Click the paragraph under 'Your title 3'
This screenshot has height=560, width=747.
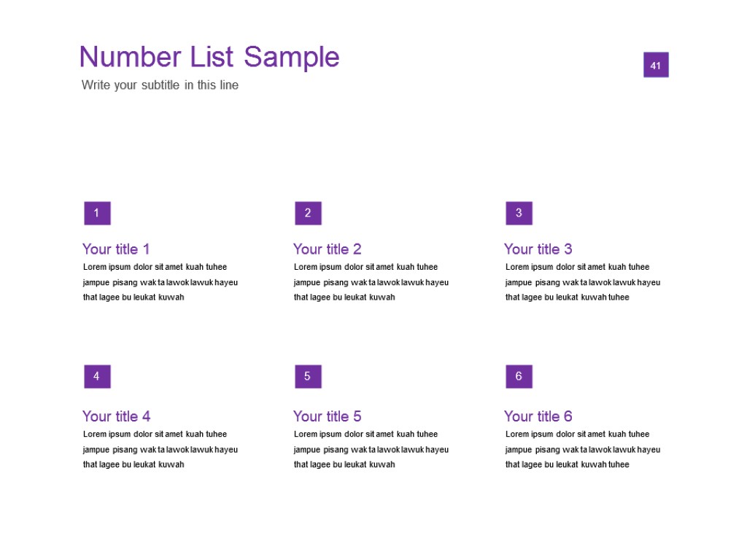point(582,282)
